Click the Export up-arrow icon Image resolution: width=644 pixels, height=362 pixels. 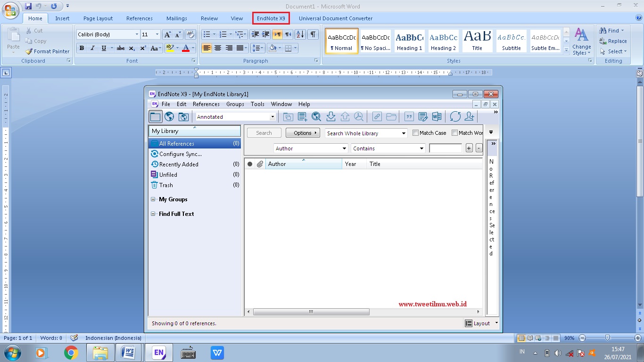click(x=345, y=117)
